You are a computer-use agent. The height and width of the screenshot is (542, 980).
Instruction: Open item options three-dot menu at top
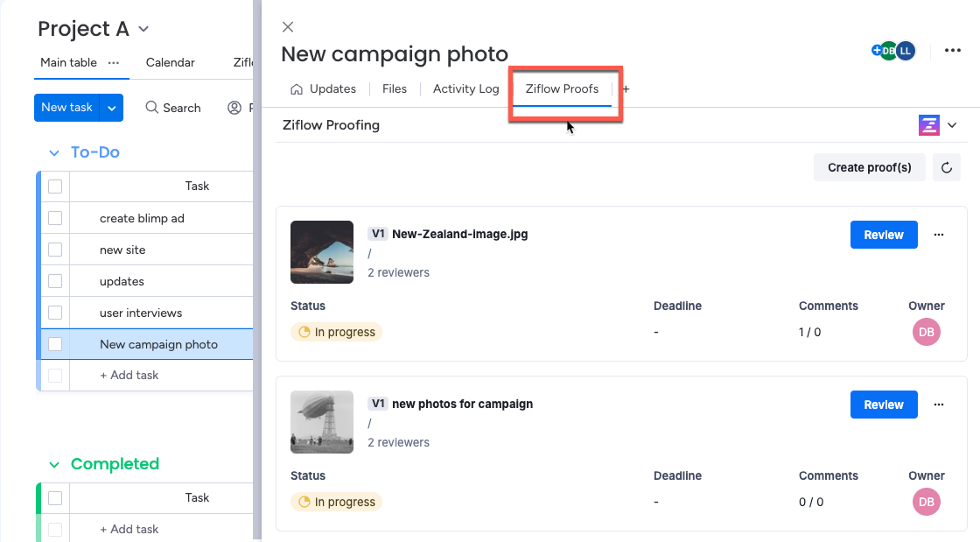(953, 51)
